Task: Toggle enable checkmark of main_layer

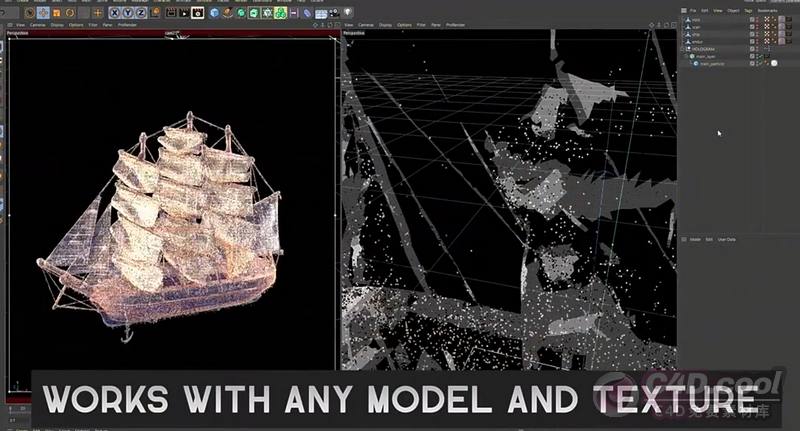Action: click(x=761, y=56)
